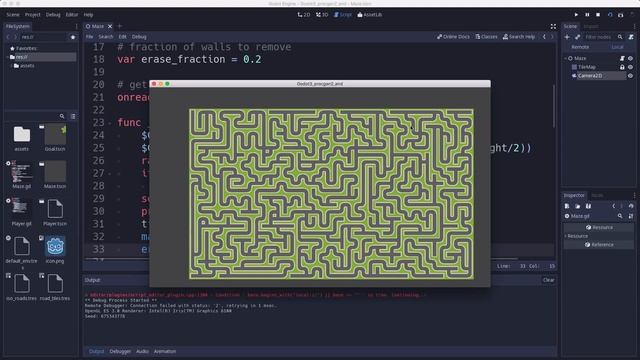
Task: Attach script icon in Scene dock
Action: point(631,37)
